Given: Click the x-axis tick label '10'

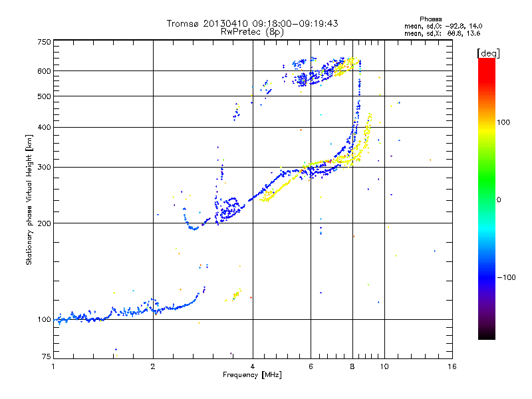Looking at the screenshot, I should 384,366.
